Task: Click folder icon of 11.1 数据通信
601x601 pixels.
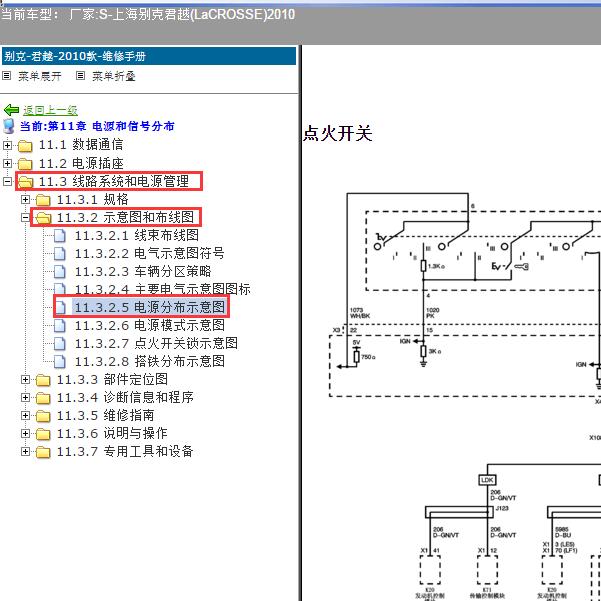Action: click(25, 146)
